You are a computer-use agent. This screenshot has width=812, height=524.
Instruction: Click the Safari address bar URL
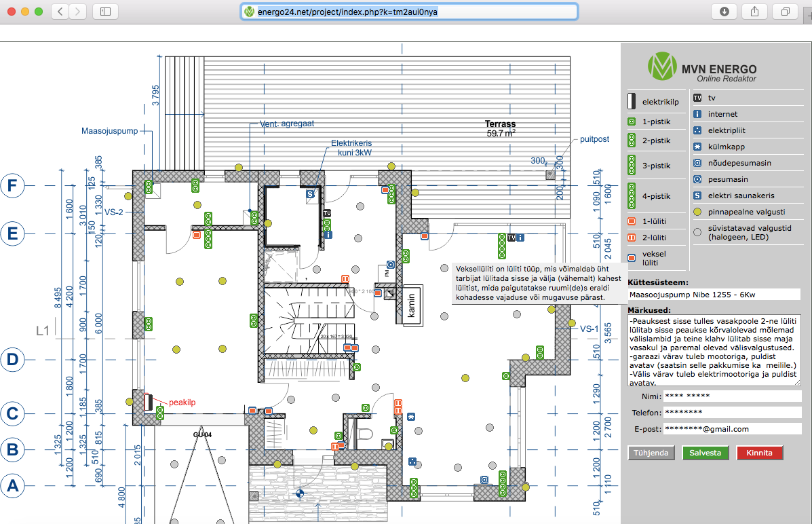(347, 12)
